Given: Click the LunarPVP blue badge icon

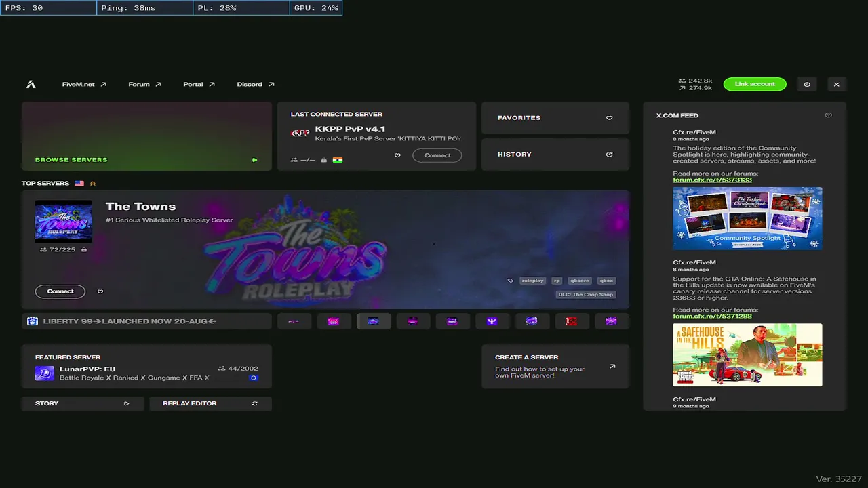Looking at the screenshot, I should point(254,378).
